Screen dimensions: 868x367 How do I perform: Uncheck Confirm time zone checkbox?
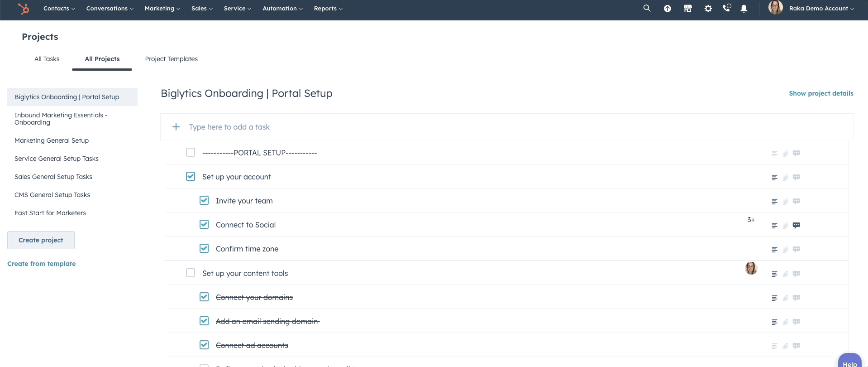click(204, 248)
